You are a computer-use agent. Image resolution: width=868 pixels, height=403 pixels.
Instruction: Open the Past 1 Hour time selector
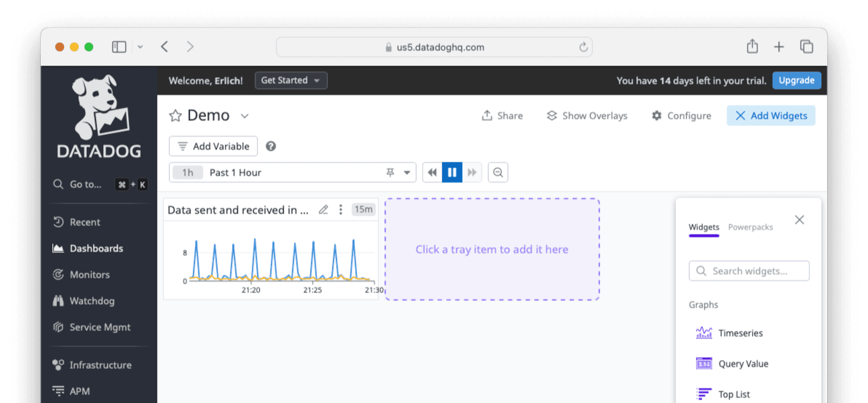292,173
